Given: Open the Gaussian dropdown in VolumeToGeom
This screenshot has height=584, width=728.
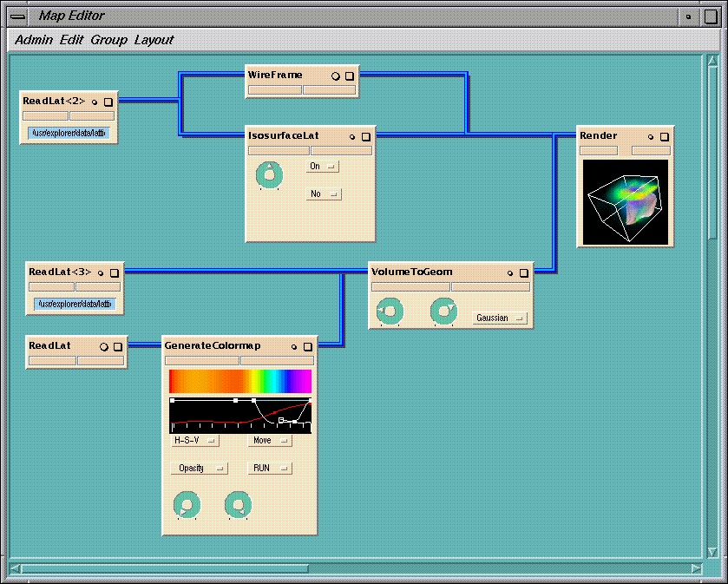Looking at the screenshot, I should [x=500, y=318].
